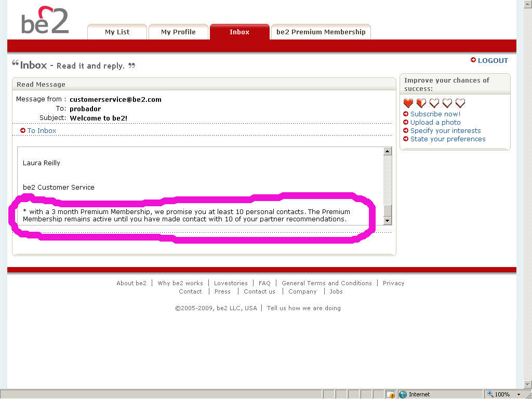Click arrow bullet beside Specify your interests

pos(405,130)
